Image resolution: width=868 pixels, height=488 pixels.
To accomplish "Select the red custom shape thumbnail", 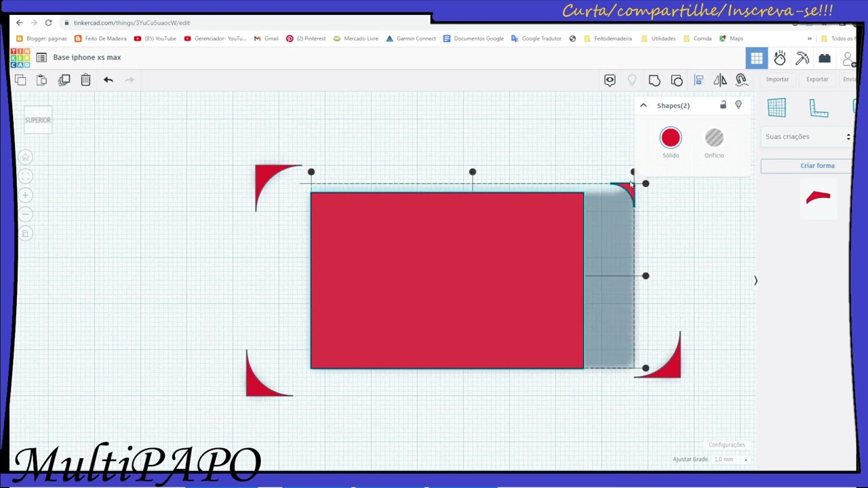I will pyautogui.click(x=818, y=197).
